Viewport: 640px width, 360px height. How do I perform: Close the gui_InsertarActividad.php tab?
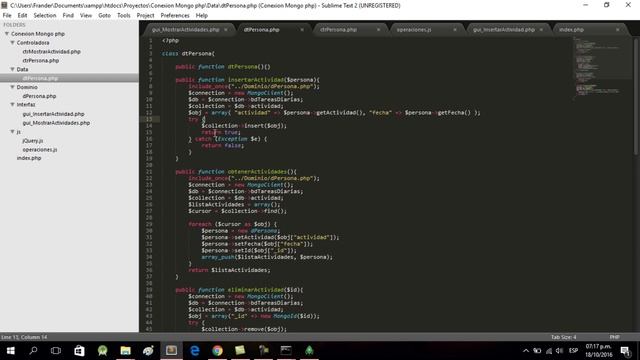pyautogui.click(x=541, y=30)
